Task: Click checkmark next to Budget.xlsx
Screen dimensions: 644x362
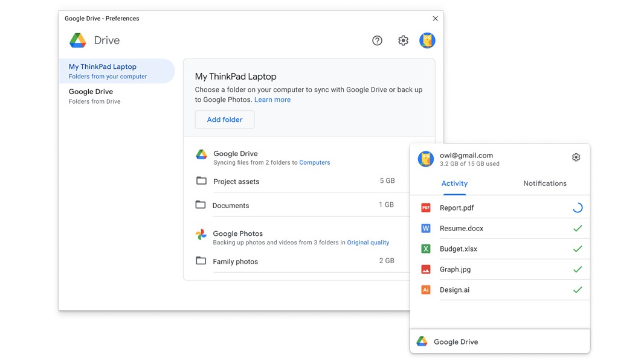Action: (x=578, y=249)
